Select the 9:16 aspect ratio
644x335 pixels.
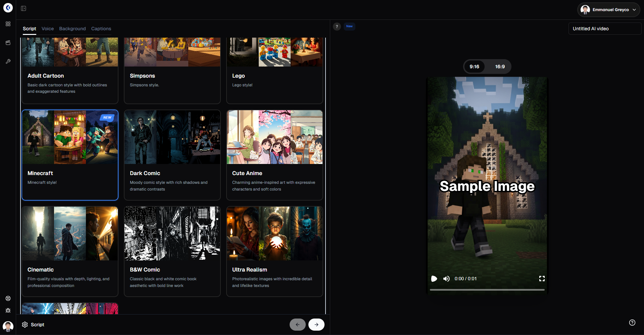[475, 67]
